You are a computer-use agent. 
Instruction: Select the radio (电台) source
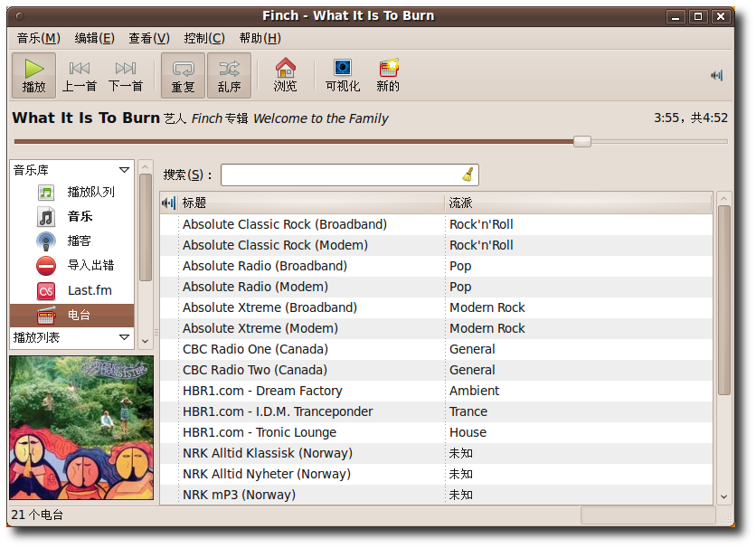(x=71, y=316)
